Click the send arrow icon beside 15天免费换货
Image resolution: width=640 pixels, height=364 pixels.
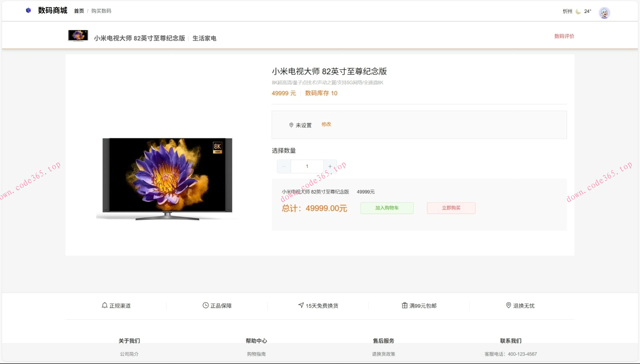click(301, 305)
